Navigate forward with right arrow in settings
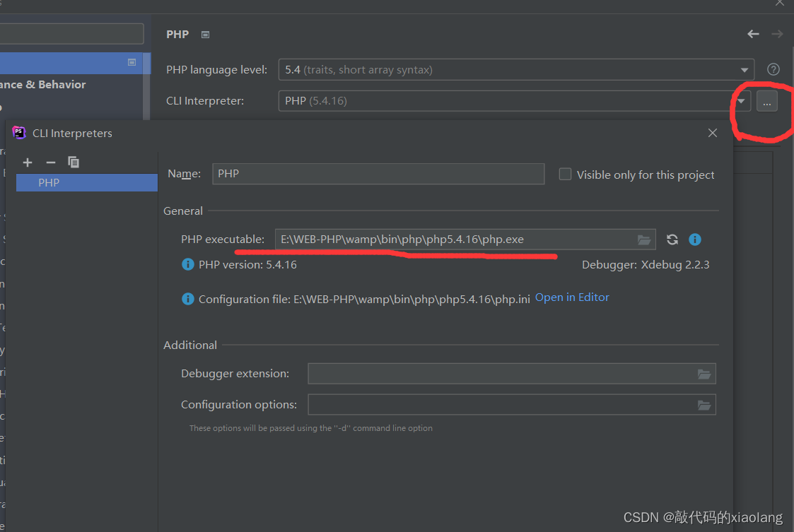Viewport: 794px width, 532px height. pos(777,34)
